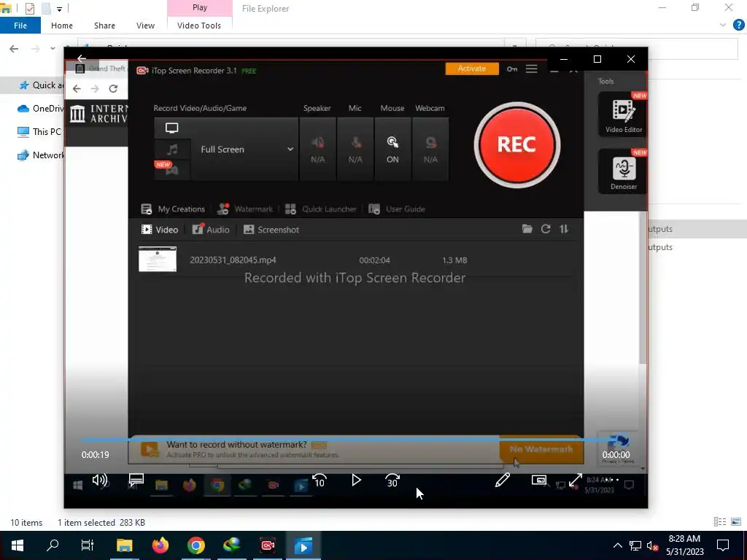
Task: Play the paused video
Action: coord(356,480)
